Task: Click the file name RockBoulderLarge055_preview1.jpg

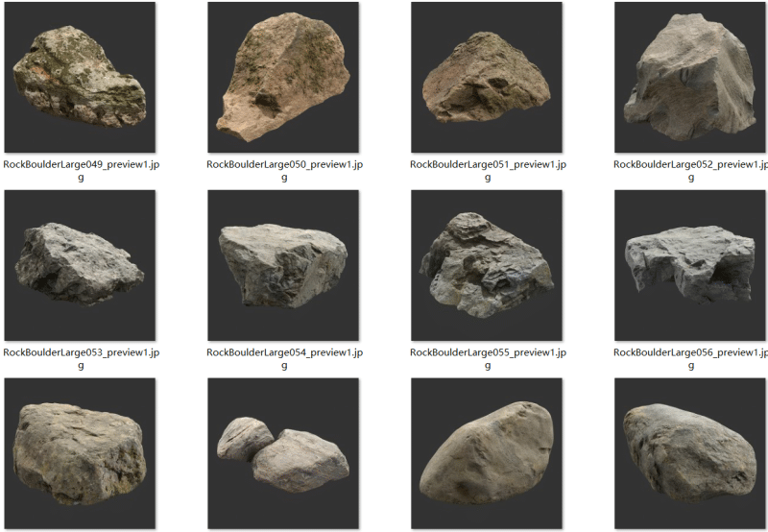Action: tap(488, 358)
